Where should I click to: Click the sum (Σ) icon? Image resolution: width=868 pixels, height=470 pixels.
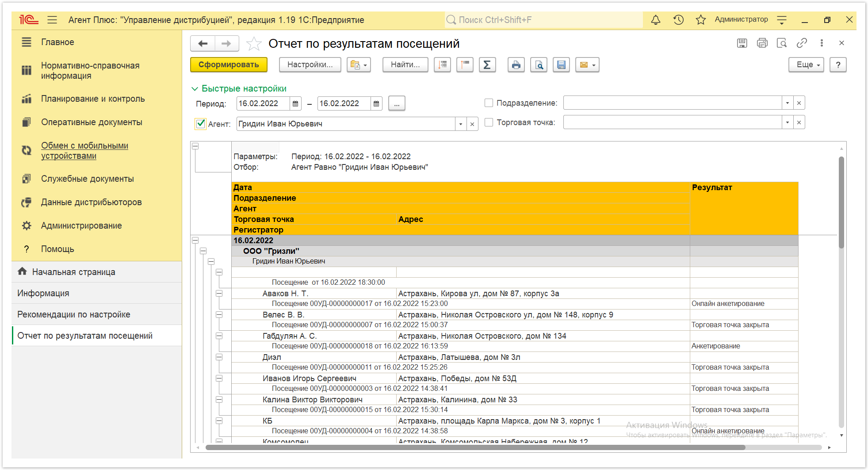487,65
